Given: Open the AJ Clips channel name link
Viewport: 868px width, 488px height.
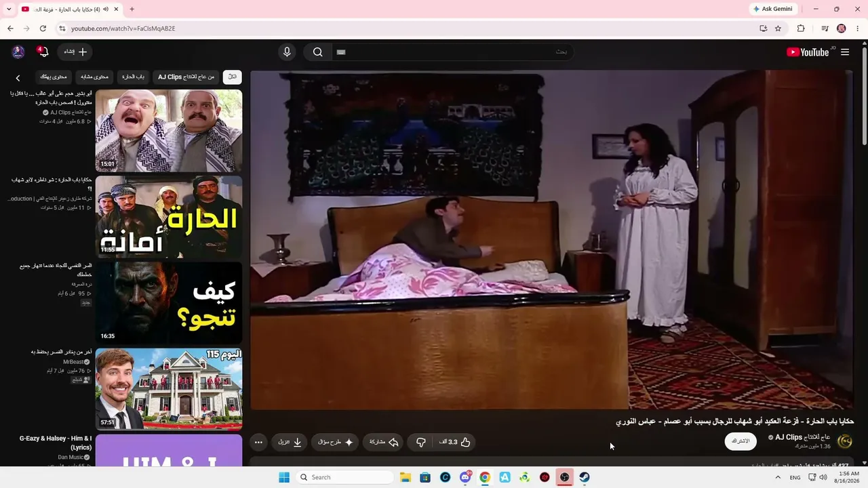Looking at the screenshot, I should click(803, 437).
